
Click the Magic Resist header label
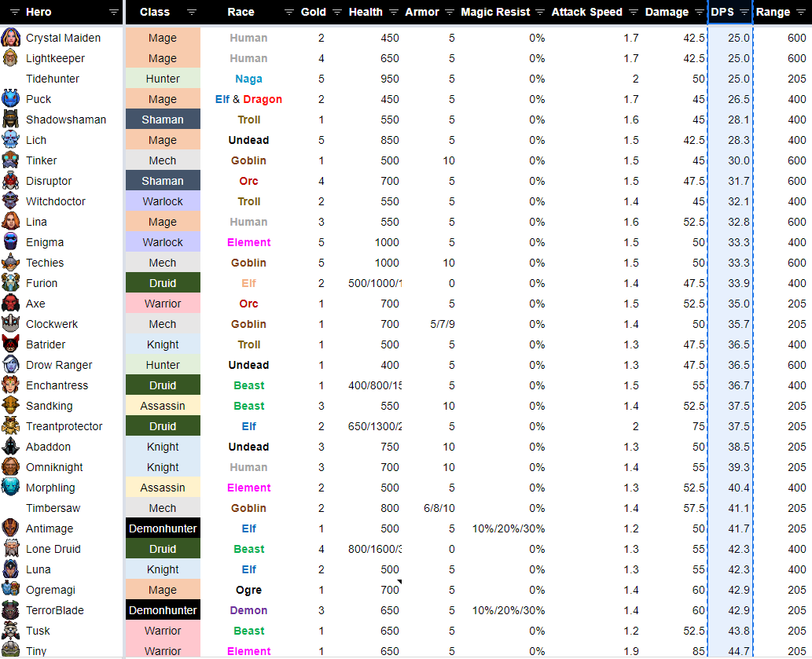(x=495, y=12)
